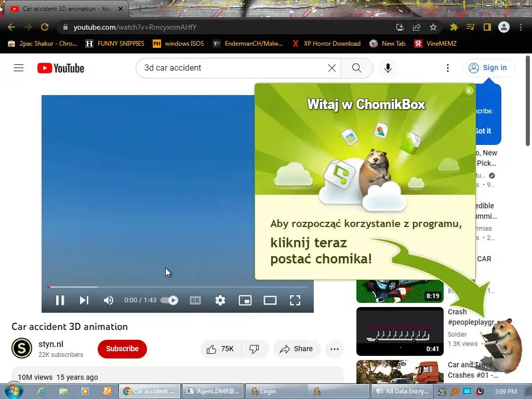Open XP Horror Download bookmark
Image resolution: width=532 pixels, height=399 pixels.
pos(326,44)
